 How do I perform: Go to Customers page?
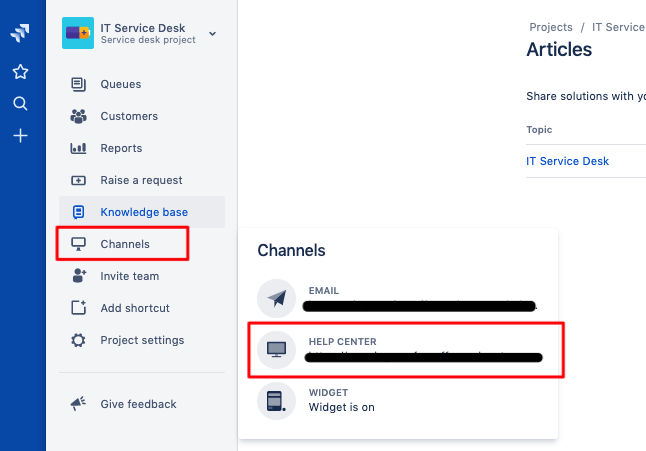click(142, 116)
